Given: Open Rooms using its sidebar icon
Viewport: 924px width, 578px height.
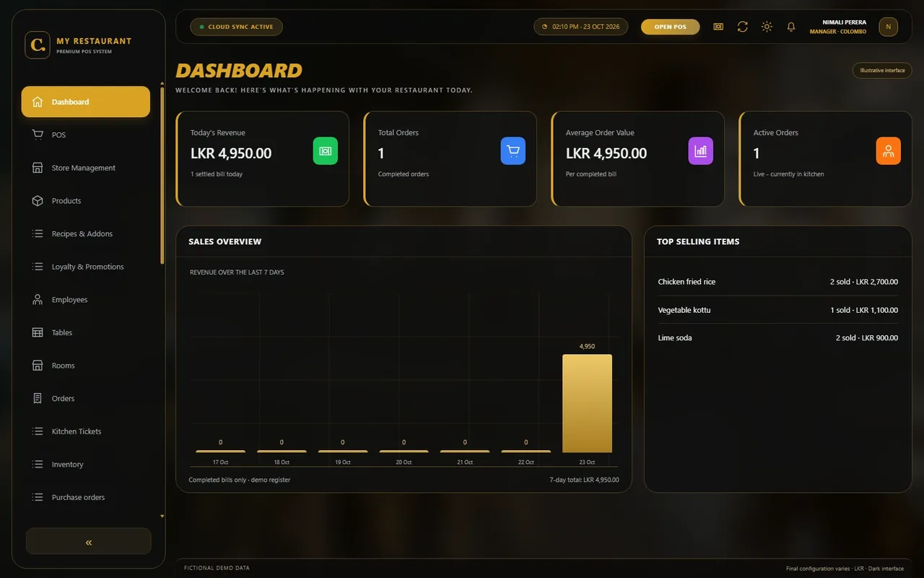Looking at the screenshot, I should [38, 366].
